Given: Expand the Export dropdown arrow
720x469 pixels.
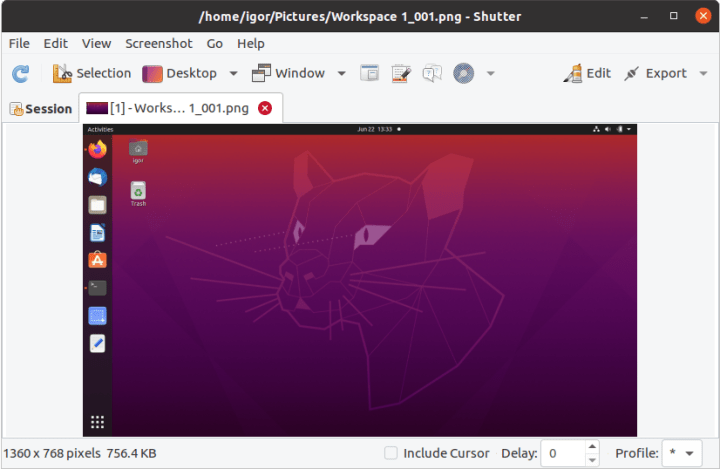Looking at the screenshot, I should tap(703, 73).
